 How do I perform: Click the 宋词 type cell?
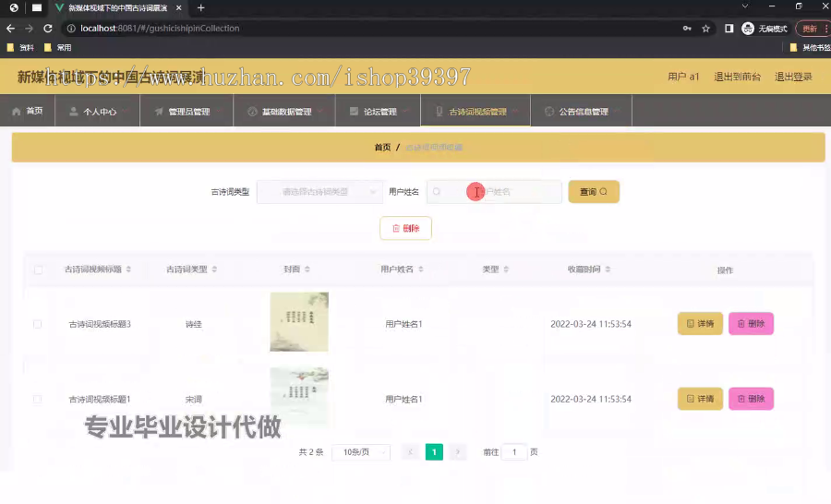(194, 400)
